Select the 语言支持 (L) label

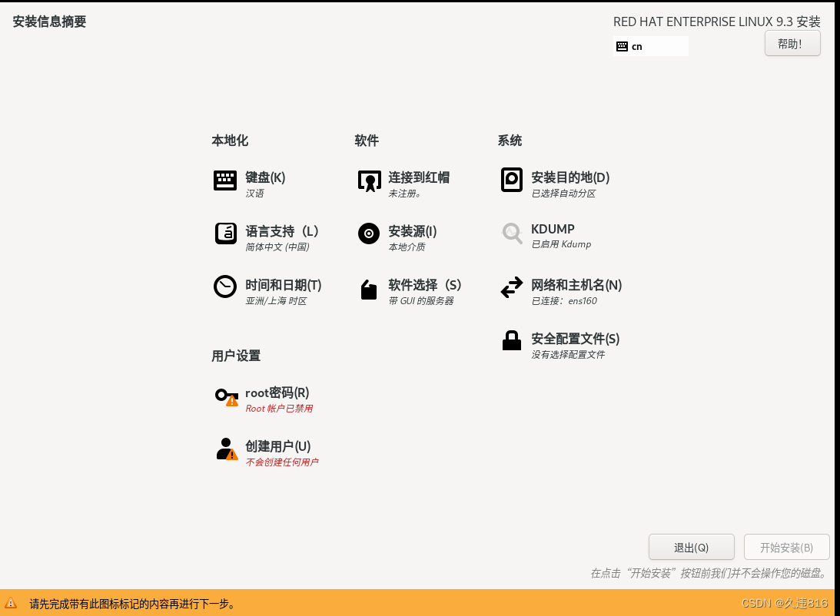[x=282, y=231]
